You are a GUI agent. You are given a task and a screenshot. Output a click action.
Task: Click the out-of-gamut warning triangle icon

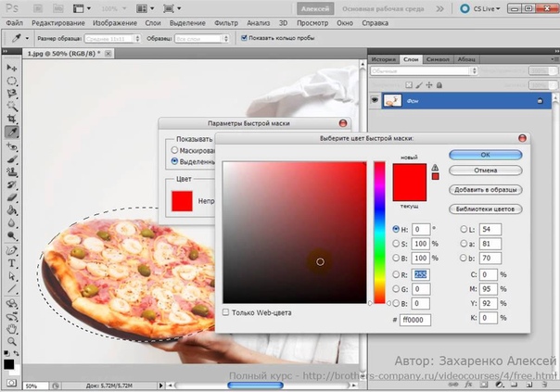point(435,167)
